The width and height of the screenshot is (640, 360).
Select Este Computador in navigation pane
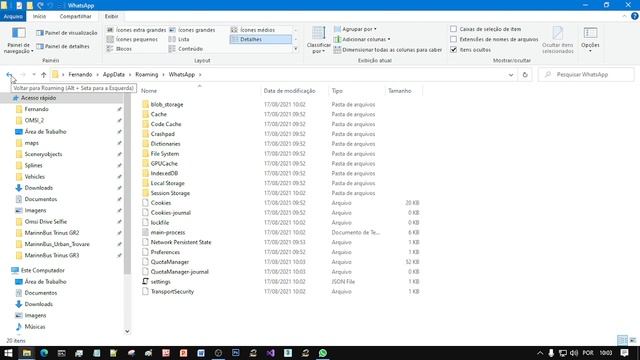[42, 270]
